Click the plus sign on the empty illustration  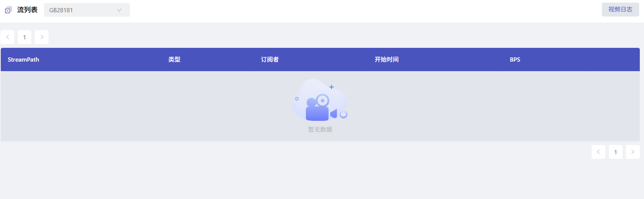point(332,87)
